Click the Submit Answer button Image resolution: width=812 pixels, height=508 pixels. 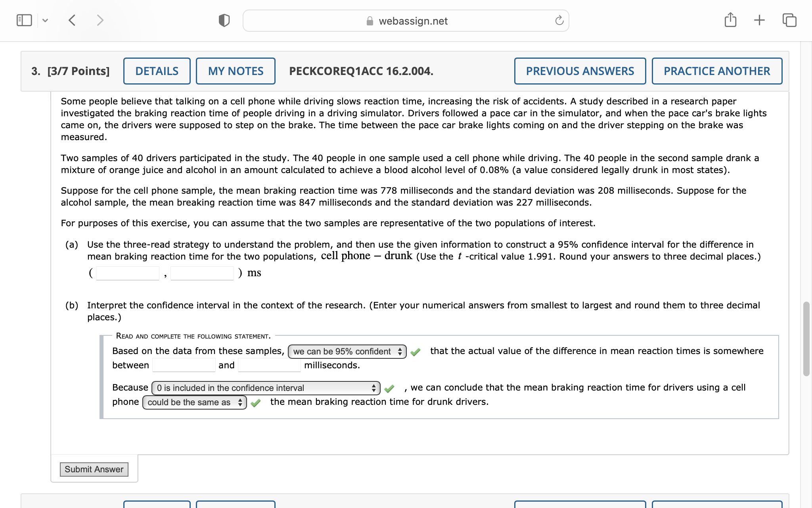tap(94, 469)
